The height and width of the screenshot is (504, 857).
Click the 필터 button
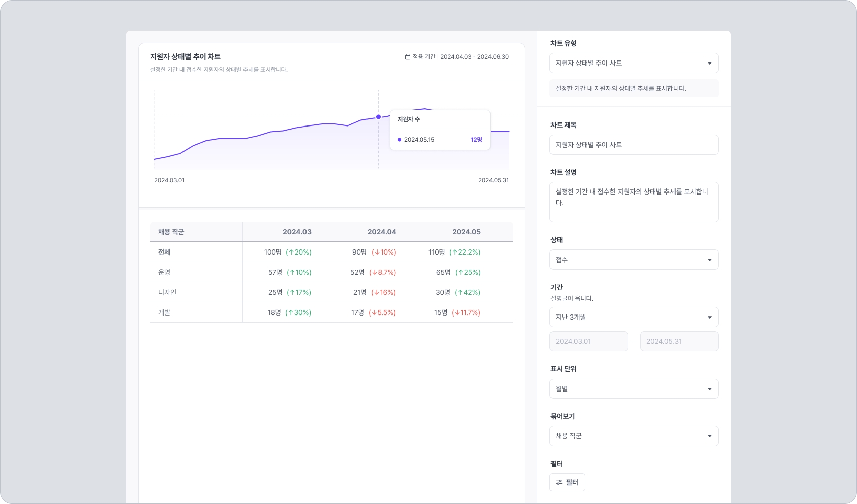point(567,482)
